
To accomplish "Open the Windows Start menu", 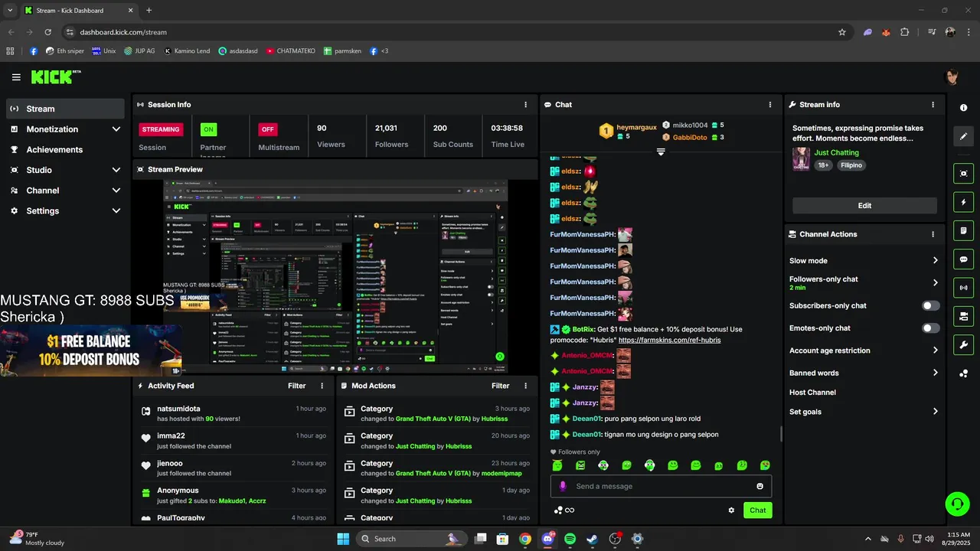I will pos(342,539).
